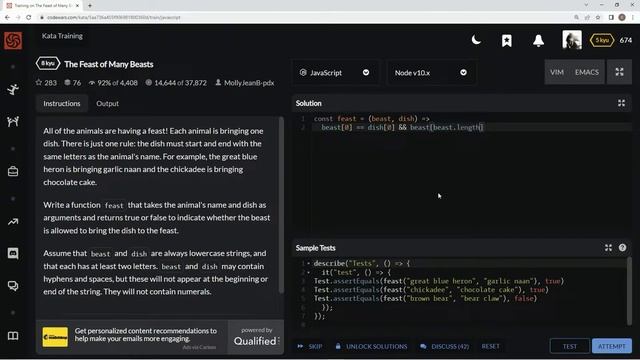The width and height of the screenshot is (640, 360).
Task: Click the Sample Tests scrollbar
Action: 629,291
